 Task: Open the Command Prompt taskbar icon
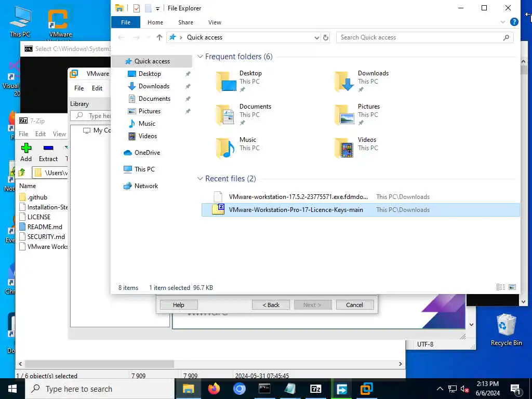[264, 389]
